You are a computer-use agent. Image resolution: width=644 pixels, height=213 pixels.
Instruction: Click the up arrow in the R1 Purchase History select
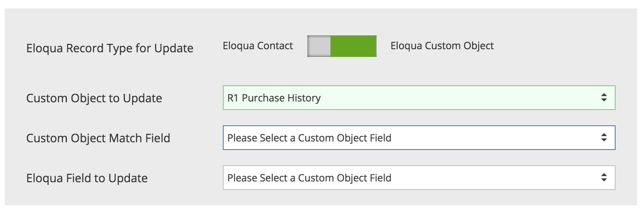pyautogui.click(x=604, y=95)
